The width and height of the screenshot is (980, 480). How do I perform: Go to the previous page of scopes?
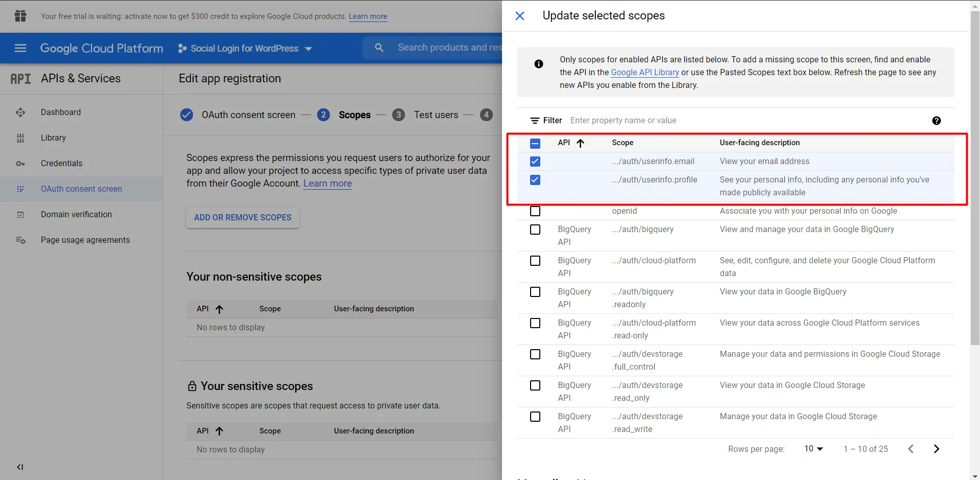(x=911, y=449)
